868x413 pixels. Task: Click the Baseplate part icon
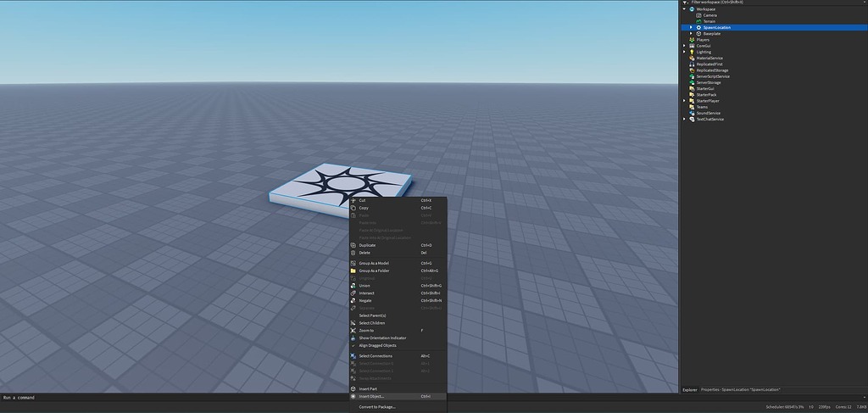point(698,34)
